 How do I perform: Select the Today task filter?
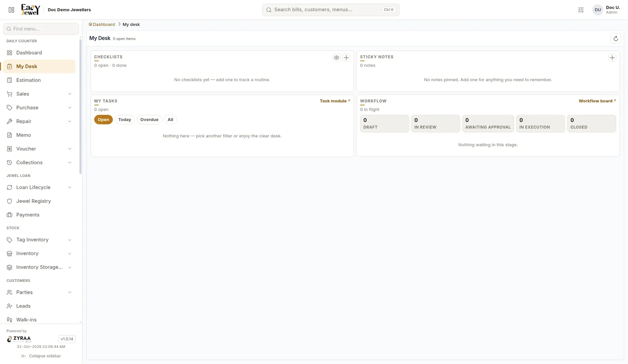click(x=124, y=120)
